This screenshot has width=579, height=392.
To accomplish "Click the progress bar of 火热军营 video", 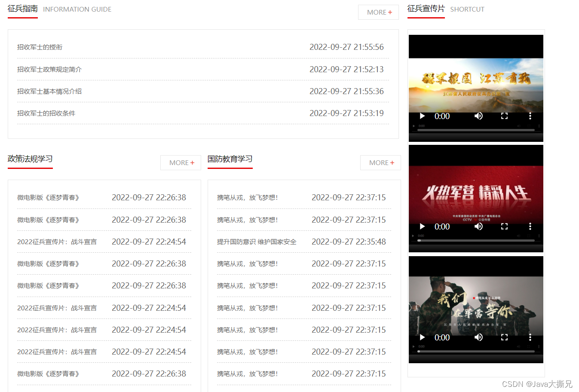I will (476, 241).
